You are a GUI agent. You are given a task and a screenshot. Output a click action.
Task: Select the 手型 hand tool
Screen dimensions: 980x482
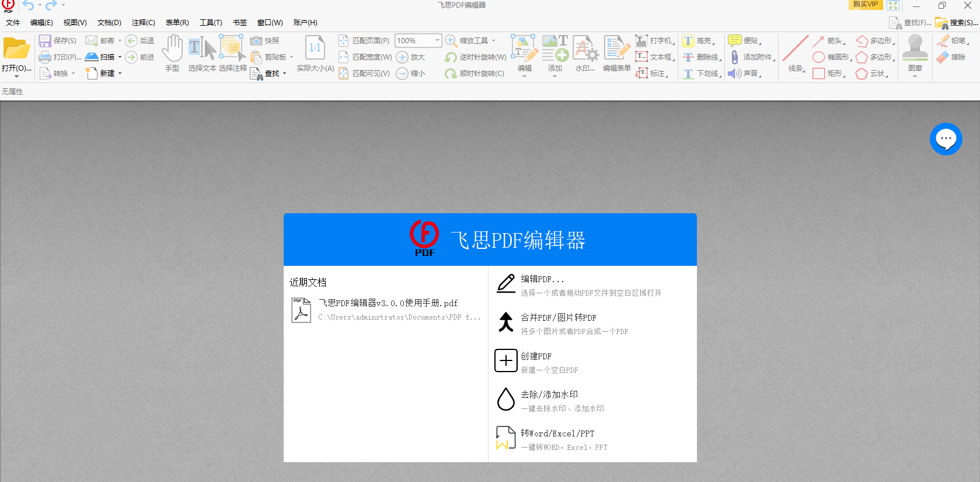tap(172, 53)
